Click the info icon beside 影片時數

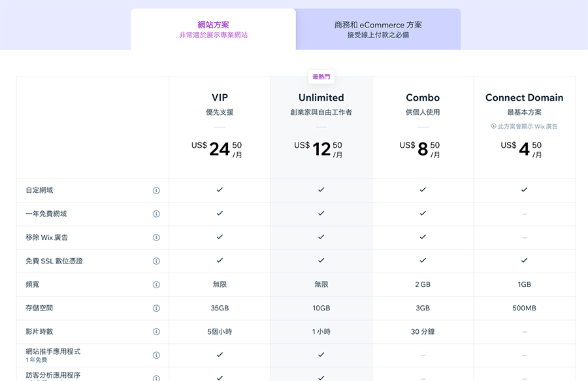155,331
